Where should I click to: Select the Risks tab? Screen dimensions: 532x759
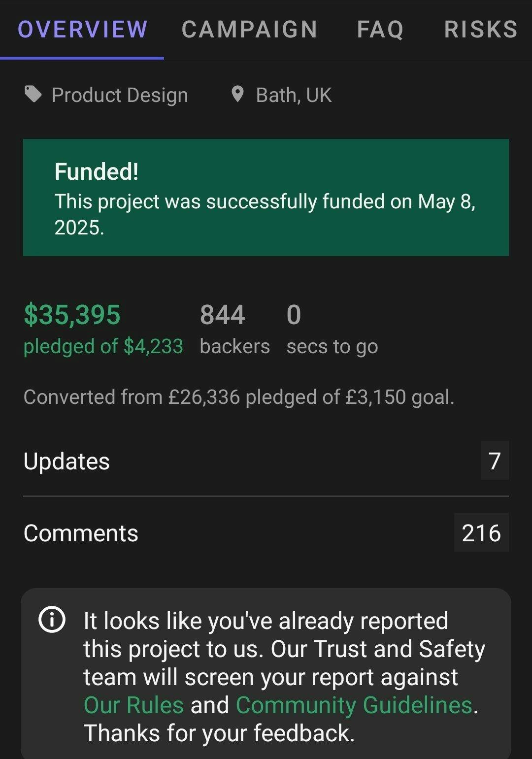[481, 29]
